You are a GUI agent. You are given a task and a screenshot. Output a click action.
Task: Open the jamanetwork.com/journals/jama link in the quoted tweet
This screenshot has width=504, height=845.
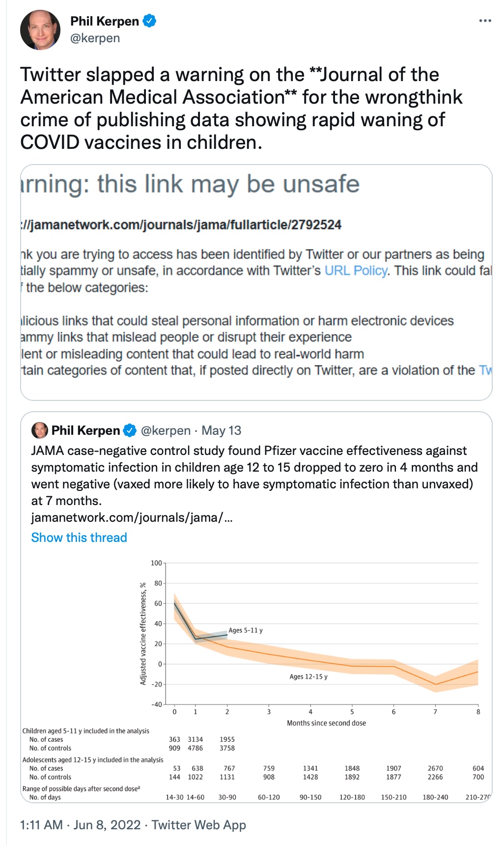pyautogui.click(x=132, y=517)
